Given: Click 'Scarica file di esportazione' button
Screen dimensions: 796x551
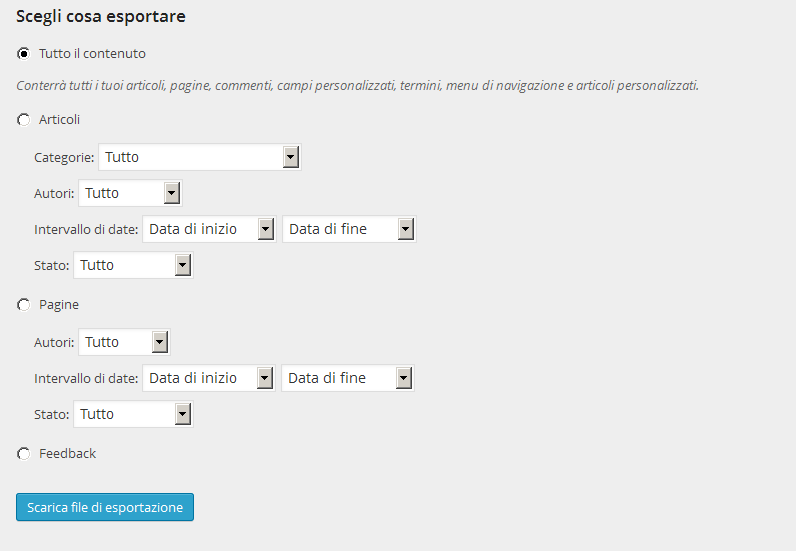Looking at the screenshot, I should 105,507.
